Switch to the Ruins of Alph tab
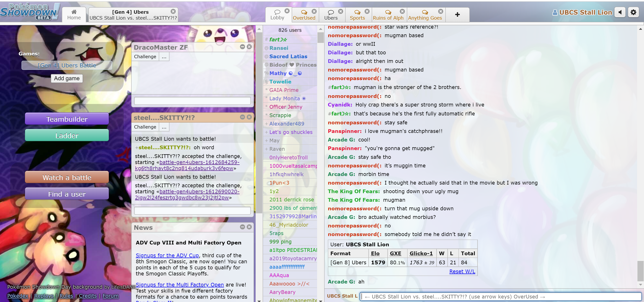Screen dimensions: 644x302 (388, 15)
